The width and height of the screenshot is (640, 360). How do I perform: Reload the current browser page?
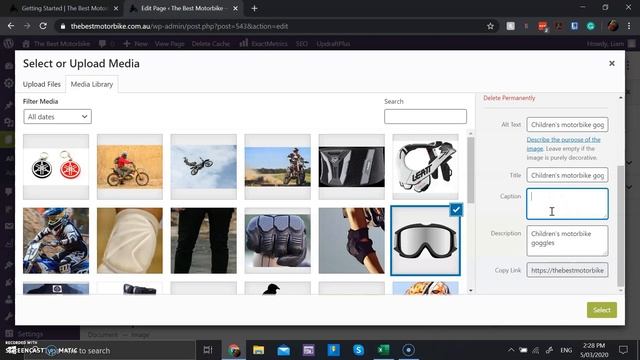point(43,26)
